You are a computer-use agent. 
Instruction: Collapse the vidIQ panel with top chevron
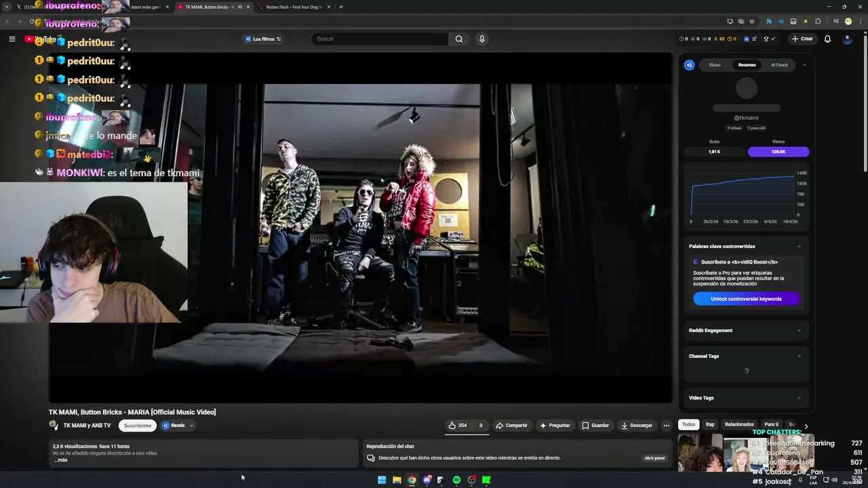click(804, 65)
